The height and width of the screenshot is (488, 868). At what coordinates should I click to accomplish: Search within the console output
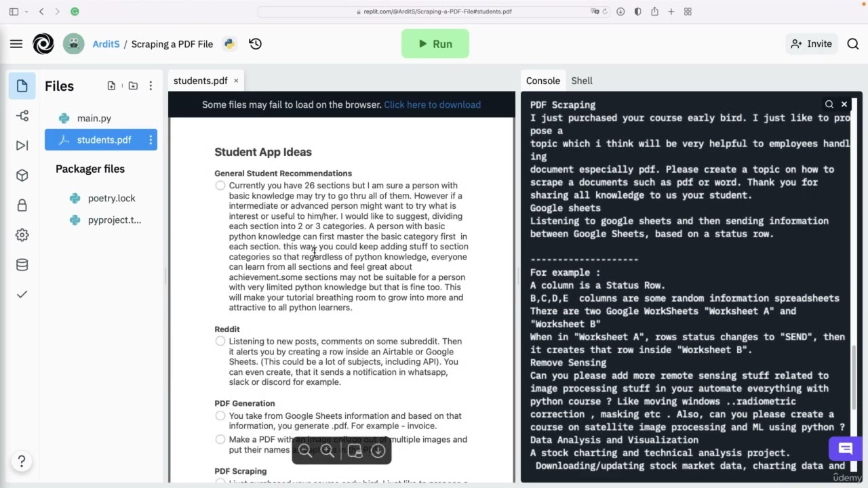829,104
